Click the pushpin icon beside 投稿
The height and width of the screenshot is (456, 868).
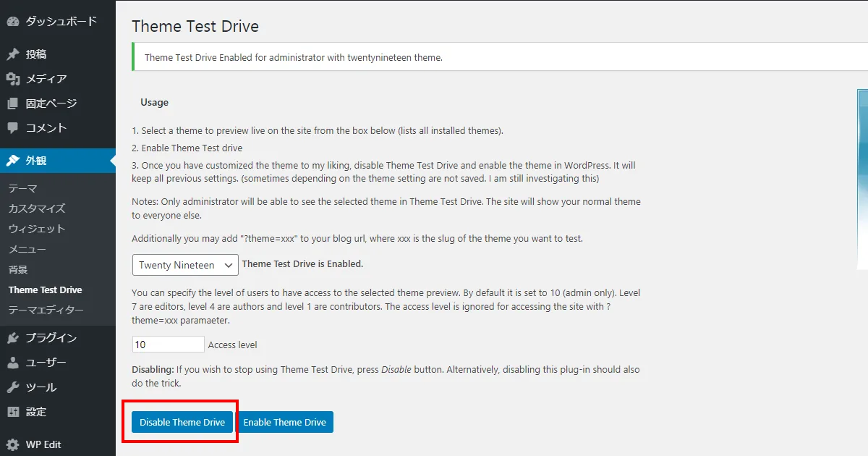13,54
